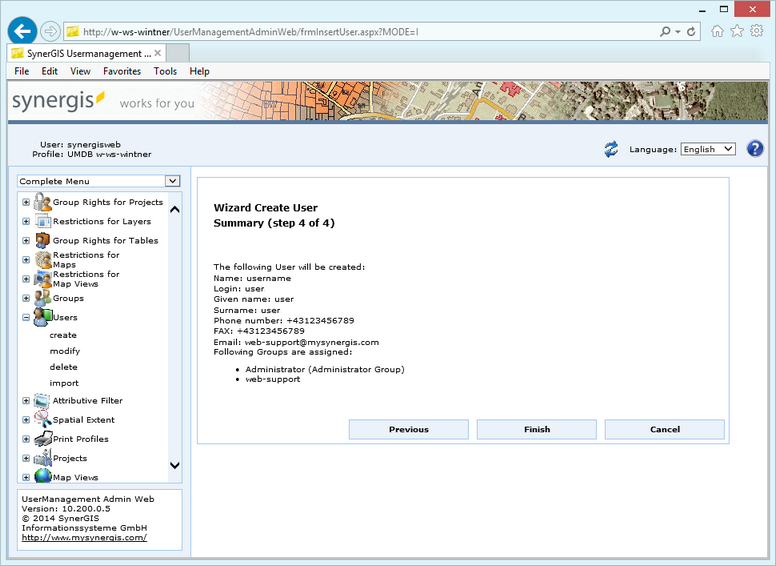Click the Spatial Extent icon
This screenshot has height=566, width=776.
[x=43, y=420]
